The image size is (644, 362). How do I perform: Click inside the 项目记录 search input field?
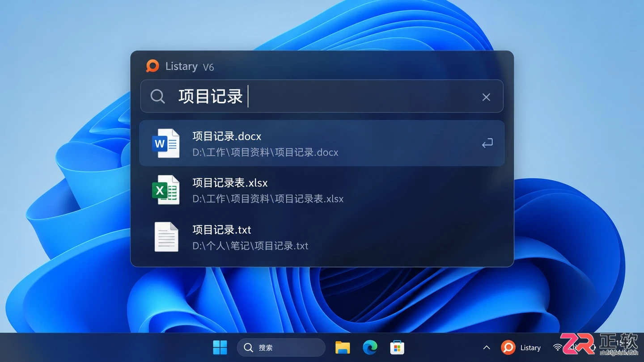(x=322, y=96)
